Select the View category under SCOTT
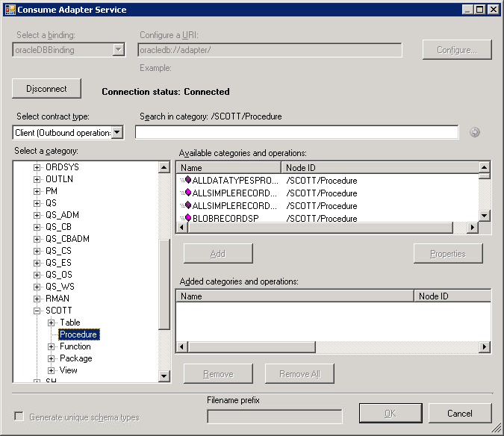Viewport: 504px width, 436px height. (x=68, y=370)
